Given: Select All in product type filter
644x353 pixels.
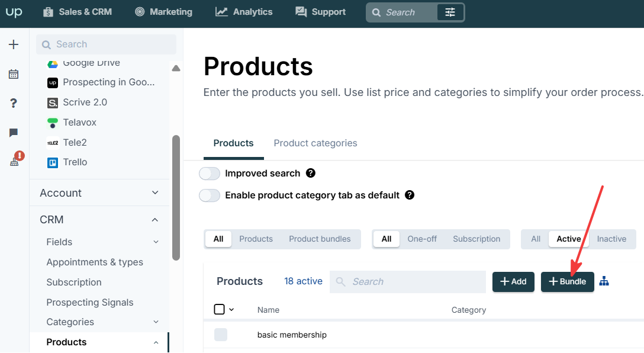Looking at the screenshot, I should click(218, 239).
